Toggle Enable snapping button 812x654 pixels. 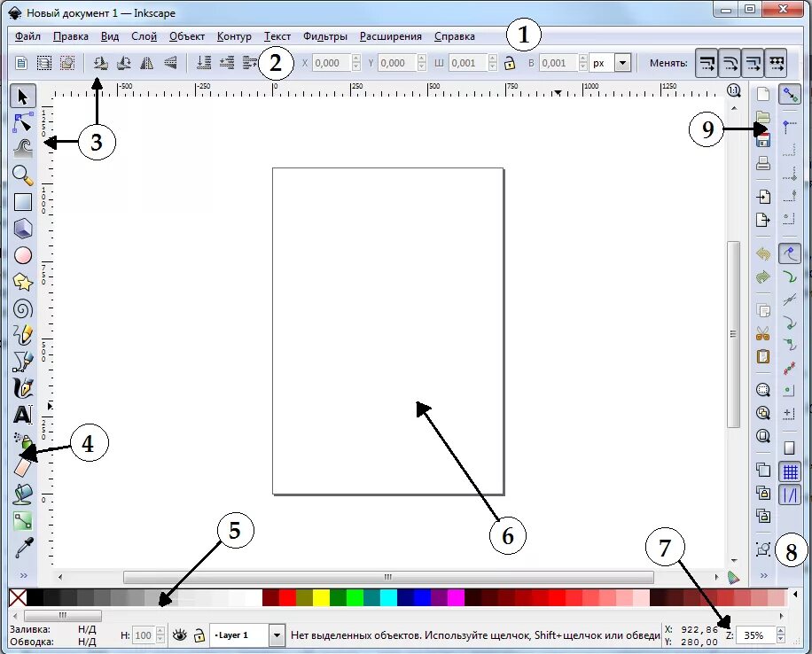click(790, 95)
